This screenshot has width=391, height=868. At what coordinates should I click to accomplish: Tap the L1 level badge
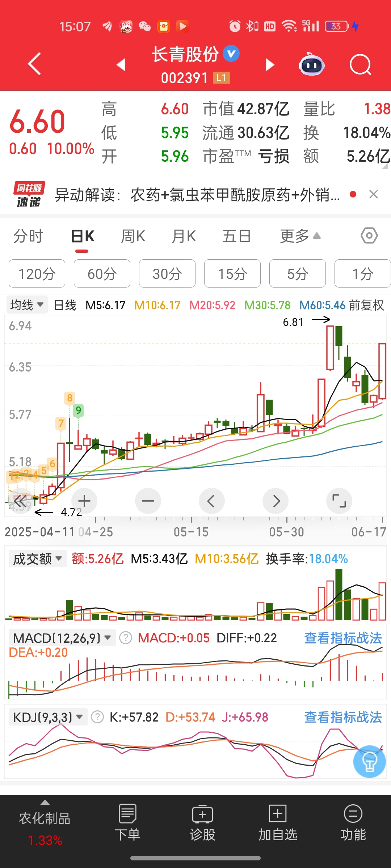(x=222, y=78)
